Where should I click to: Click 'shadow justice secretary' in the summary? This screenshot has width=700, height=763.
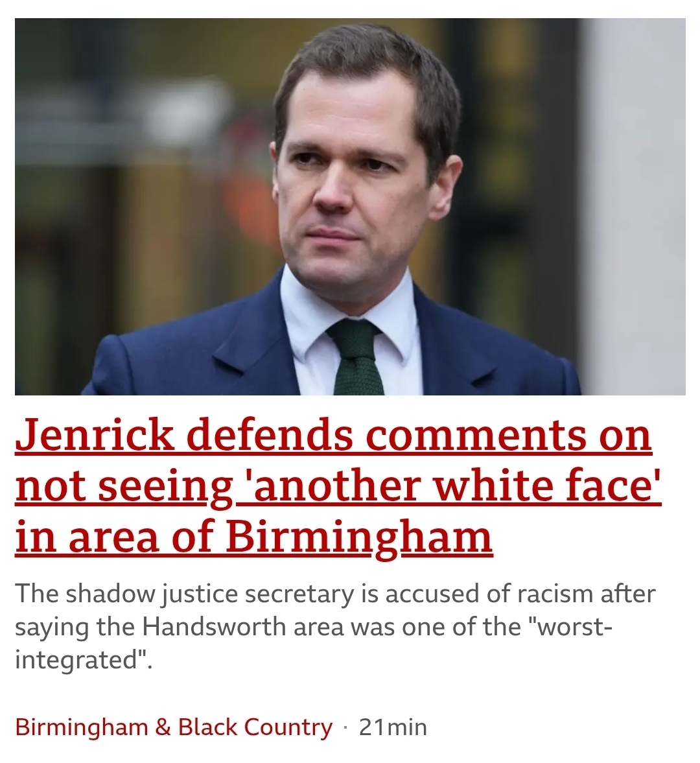(209, 594)
